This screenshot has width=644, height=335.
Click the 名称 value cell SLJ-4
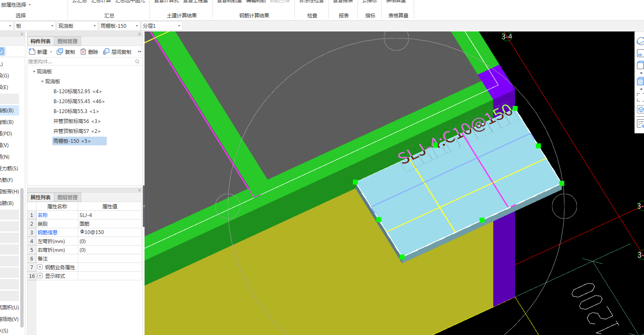110,215
